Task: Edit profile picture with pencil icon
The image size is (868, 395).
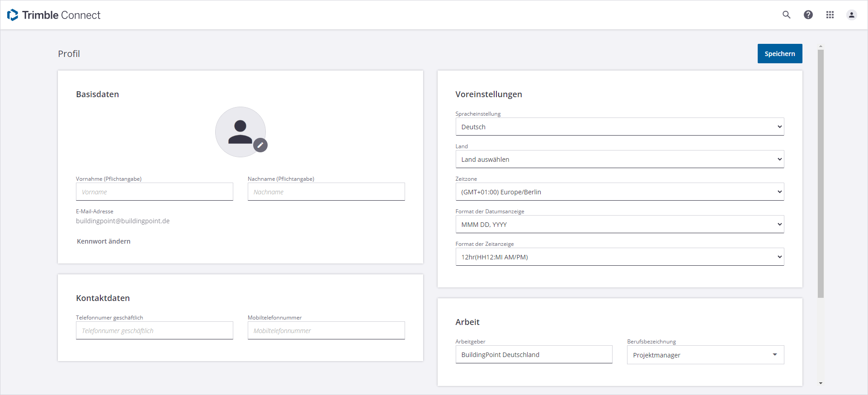Action: 260,145
